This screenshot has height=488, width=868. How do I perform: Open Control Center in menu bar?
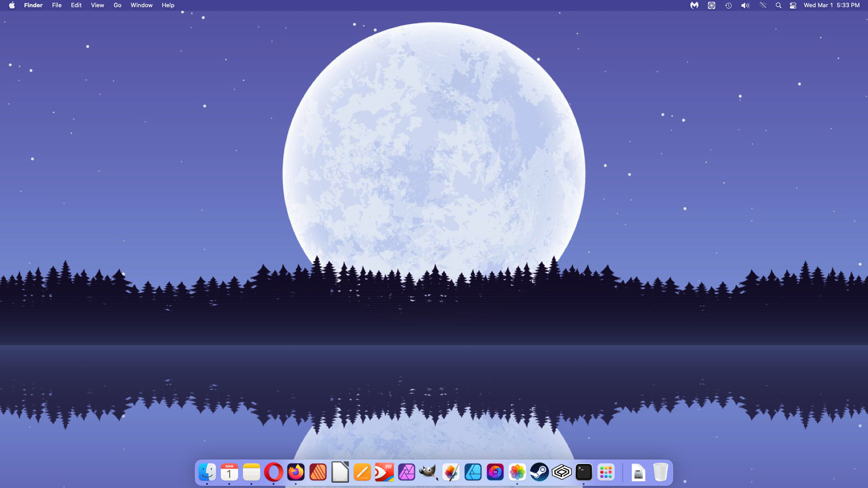click(x=793, y=5)
